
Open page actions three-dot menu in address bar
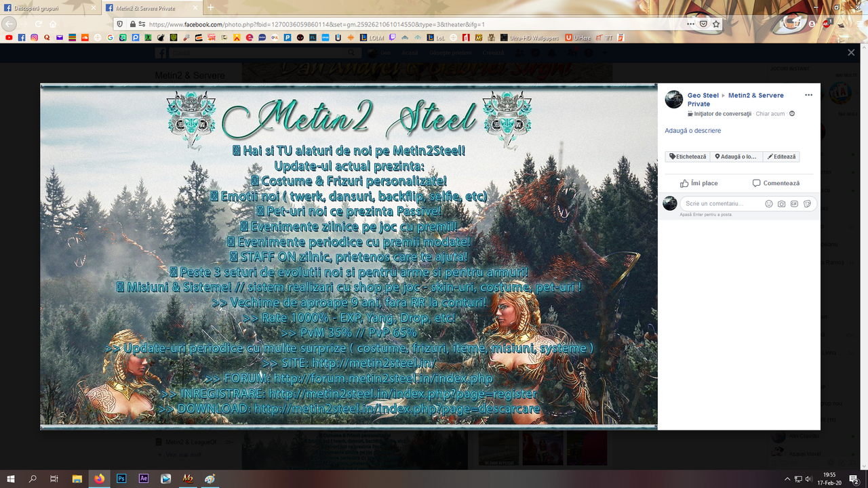click(690, 24)
